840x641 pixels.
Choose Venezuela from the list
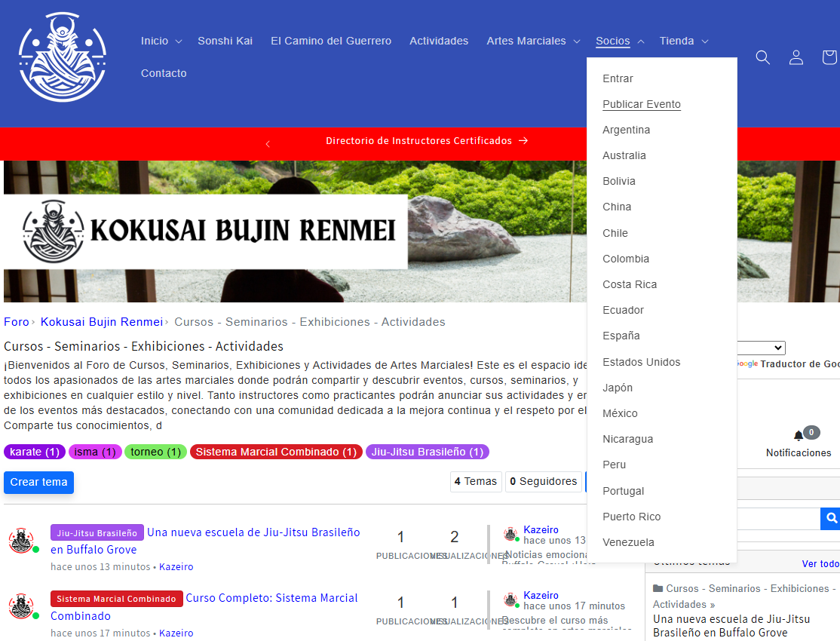point(628,542)
